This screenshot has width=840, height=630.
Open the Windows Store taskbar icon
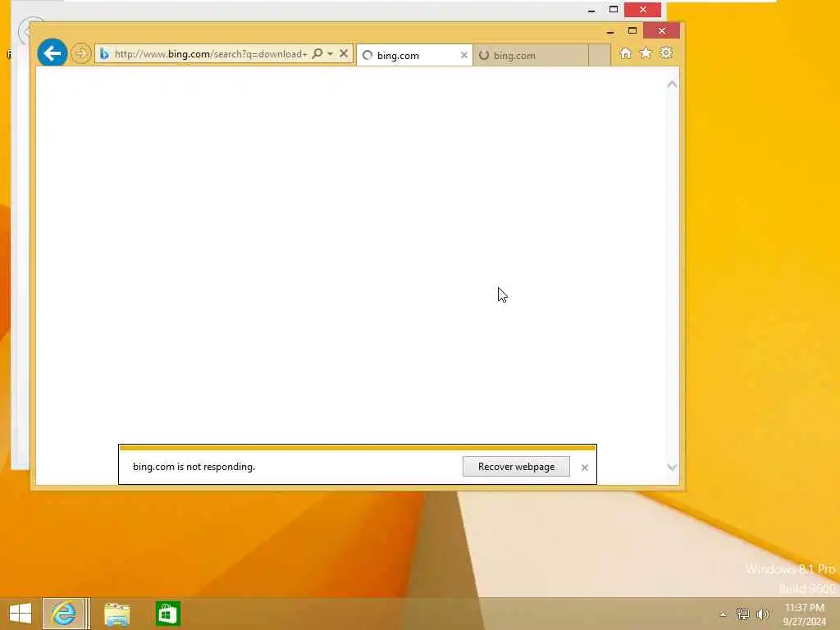(x=167, y=614)
